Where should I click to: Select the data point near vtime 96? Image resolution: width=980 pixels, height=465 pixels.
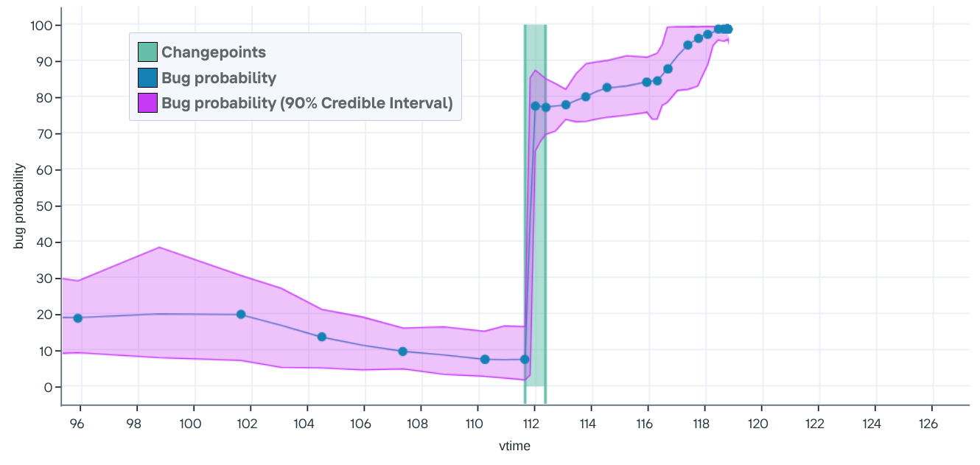pos(78,318)
